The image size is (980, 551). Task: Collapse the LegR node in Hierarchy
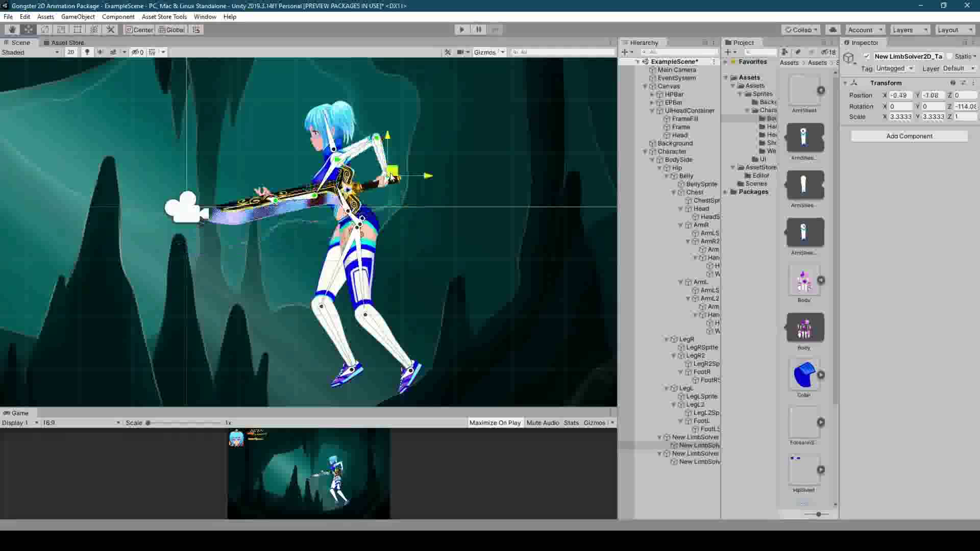tap(667, 340)
